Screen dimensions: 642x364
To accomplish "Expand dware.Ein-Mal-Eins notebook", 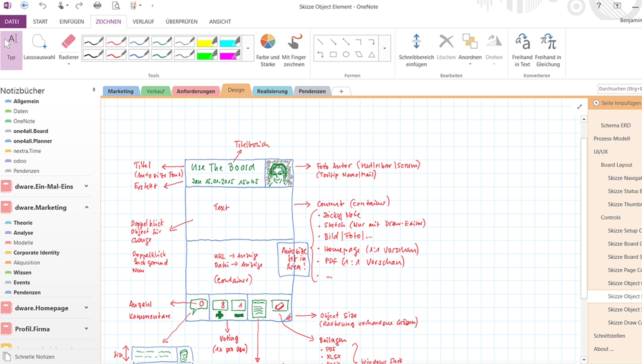I will coord(87,186).
